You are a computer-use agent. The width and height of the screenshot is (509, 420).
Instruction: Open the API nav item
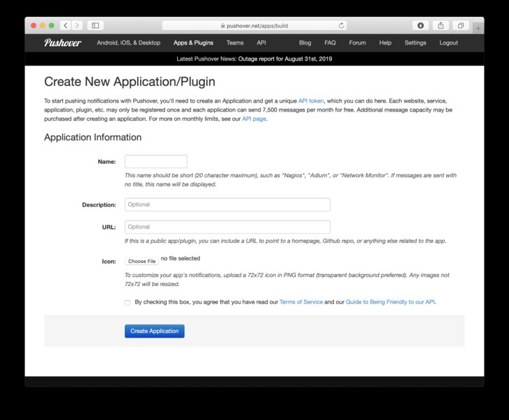tap(261, 43)
